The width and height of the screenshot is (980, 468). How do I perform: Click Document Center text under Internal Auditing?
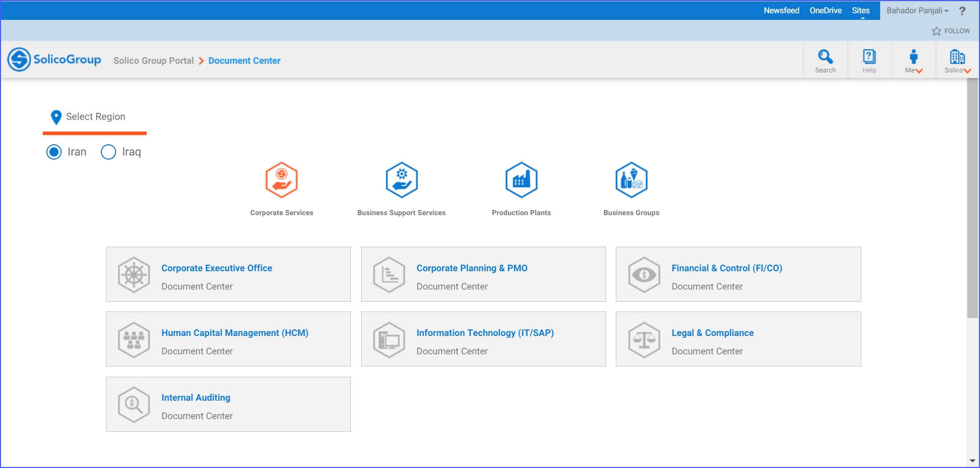click(197, 416)
